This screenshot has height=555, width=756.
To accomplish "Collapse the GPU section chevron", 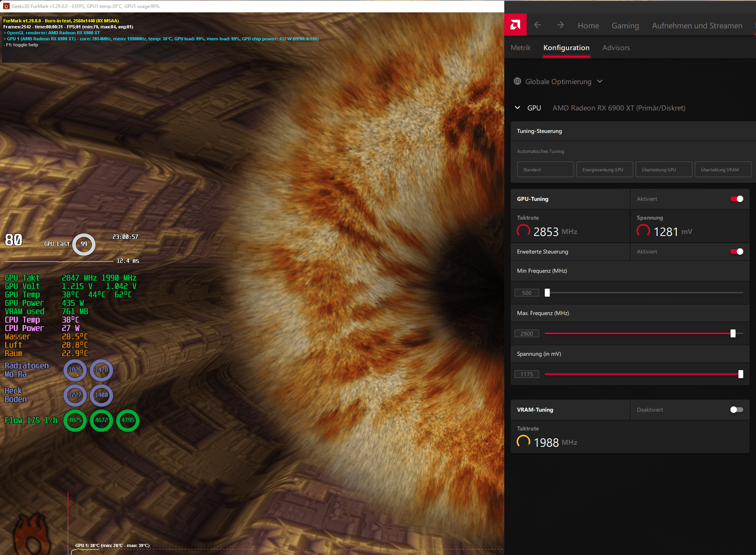I will coord(517,108).
